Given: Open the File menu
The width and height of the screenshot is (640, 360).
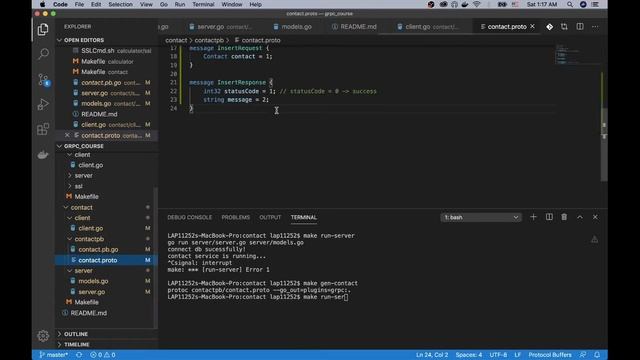Looking at the screenshot, I should pos(79,4).
